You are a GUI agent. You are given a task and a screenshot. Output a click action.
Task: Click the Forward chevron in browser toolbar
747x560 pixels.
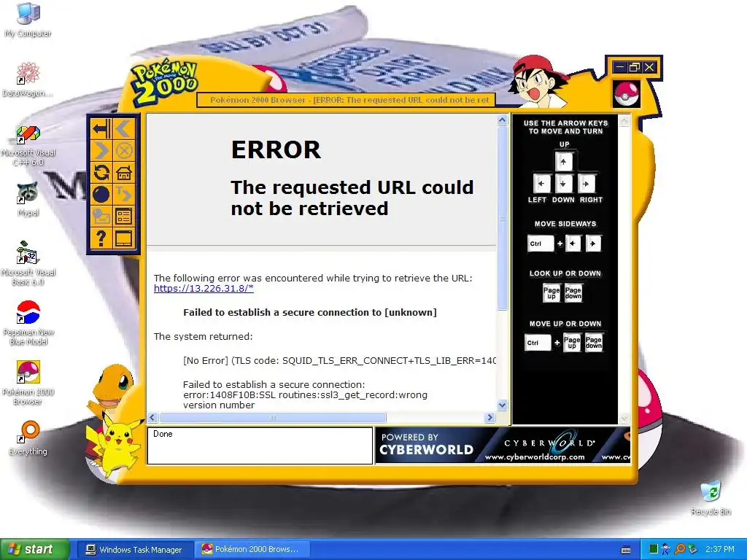point(101,151)
